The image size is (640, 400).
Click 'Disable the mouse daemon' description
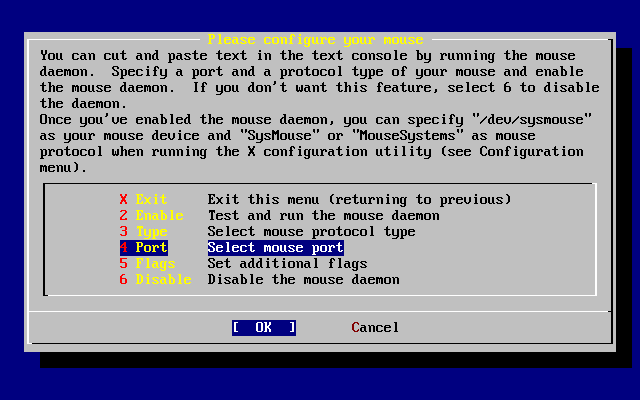pyautogui.click(x=303, y=279)
